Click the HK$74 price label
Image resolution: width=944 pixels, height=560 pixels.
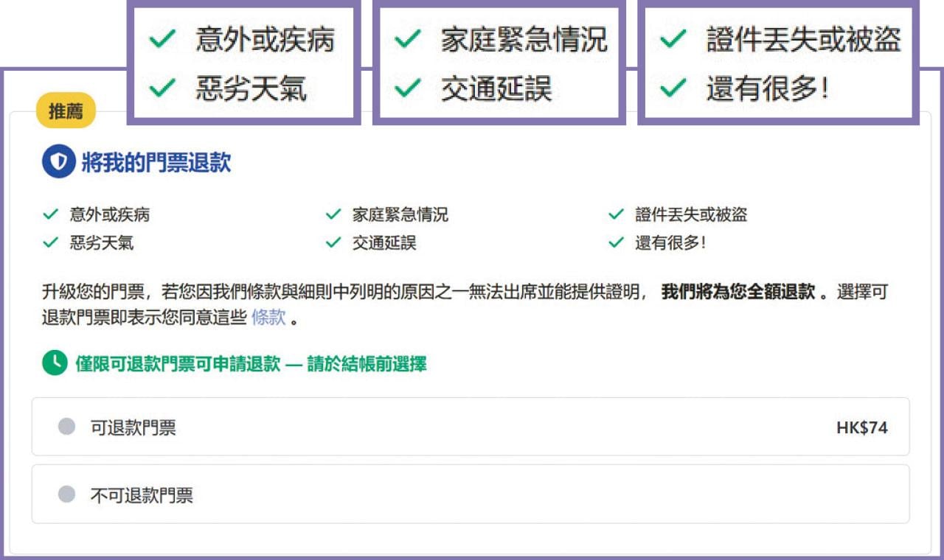[861, 427]
